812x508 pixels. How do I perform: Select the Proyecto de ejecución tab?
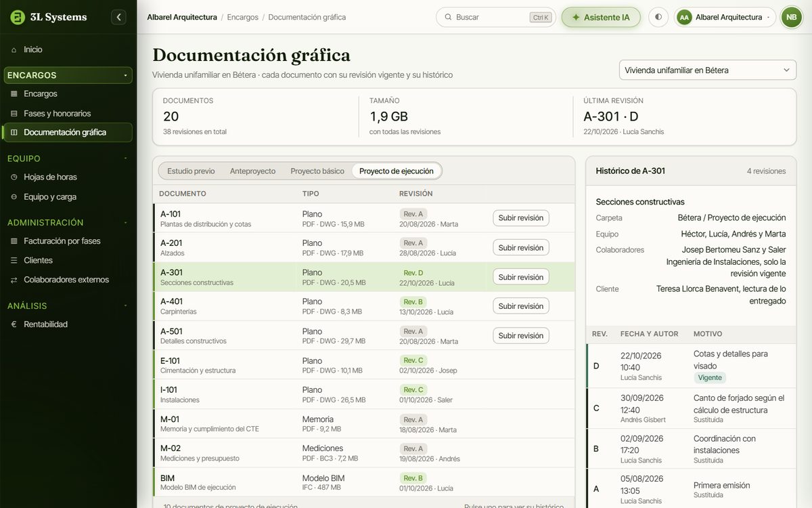397,171
